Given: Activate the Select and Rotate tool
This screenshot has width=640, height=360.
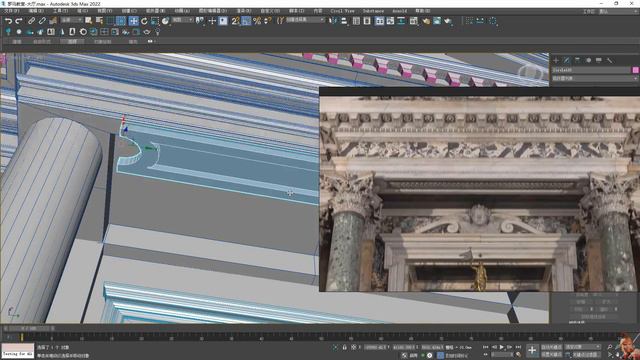Looking at the screenshot, I should pyautogui.click(x=144, y=21).
